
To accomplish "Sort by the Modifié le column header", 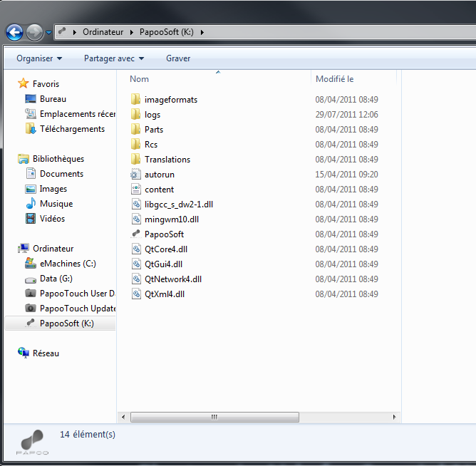I will [x=334, y=79].
